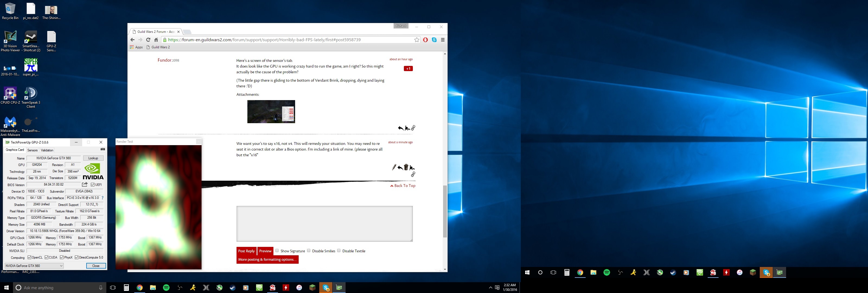Open Task View on the left taskbar
Image resolution: width=868 pixels, height=293 pixels.
pyautogui.click(x=113, y=288)
